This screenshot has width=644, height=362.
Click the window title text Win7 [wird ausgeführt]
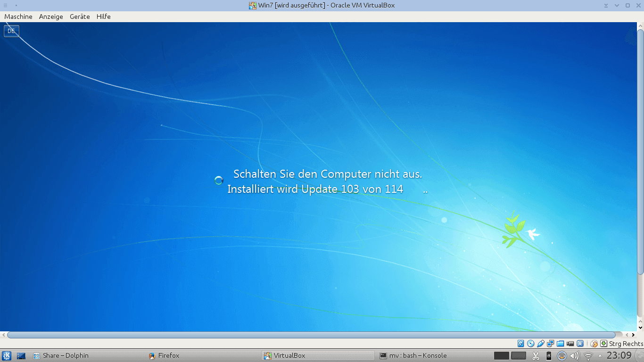292,6
